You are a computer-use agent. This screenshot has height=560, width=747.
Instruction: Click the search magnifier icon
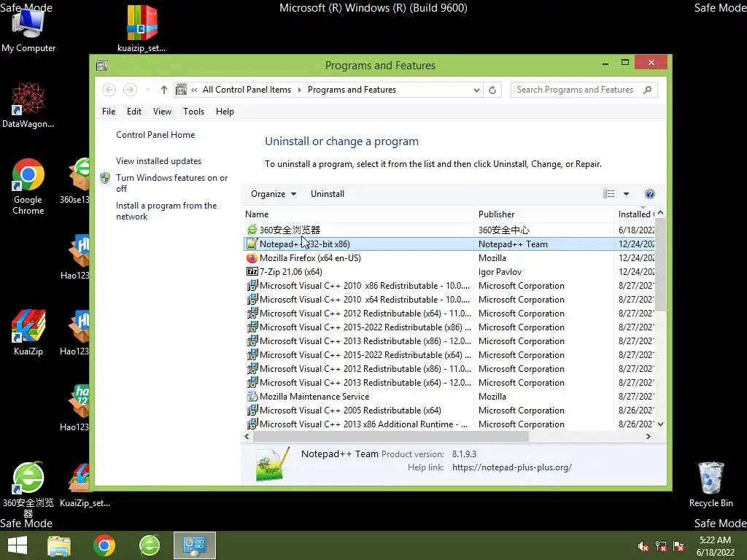click(x=648, y=90)
